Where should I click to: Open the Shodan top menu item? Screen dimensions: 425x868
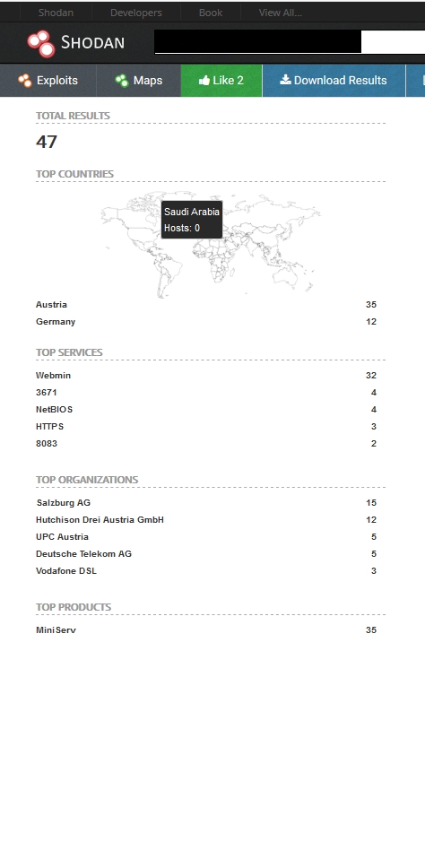(56, 13)
